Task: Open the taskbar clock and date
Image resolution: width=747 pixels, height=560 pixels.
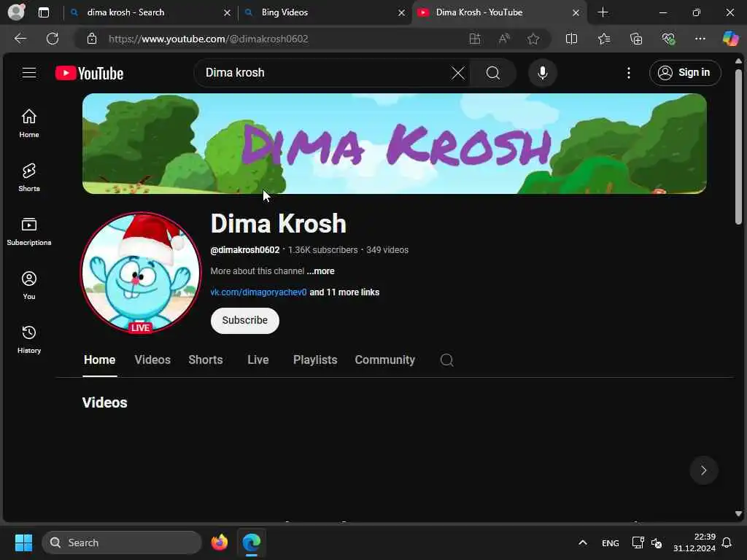Action: click(694, 542)
